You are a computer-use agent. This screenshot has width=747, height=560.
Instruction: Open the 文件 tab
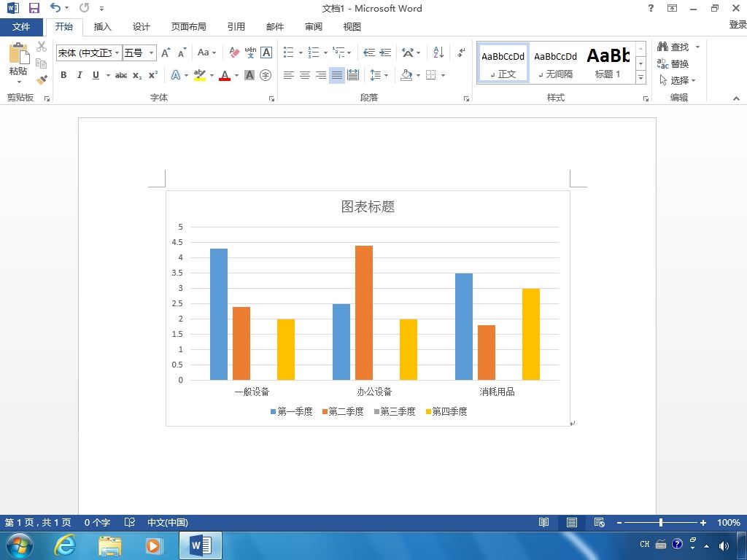[21, 27]
